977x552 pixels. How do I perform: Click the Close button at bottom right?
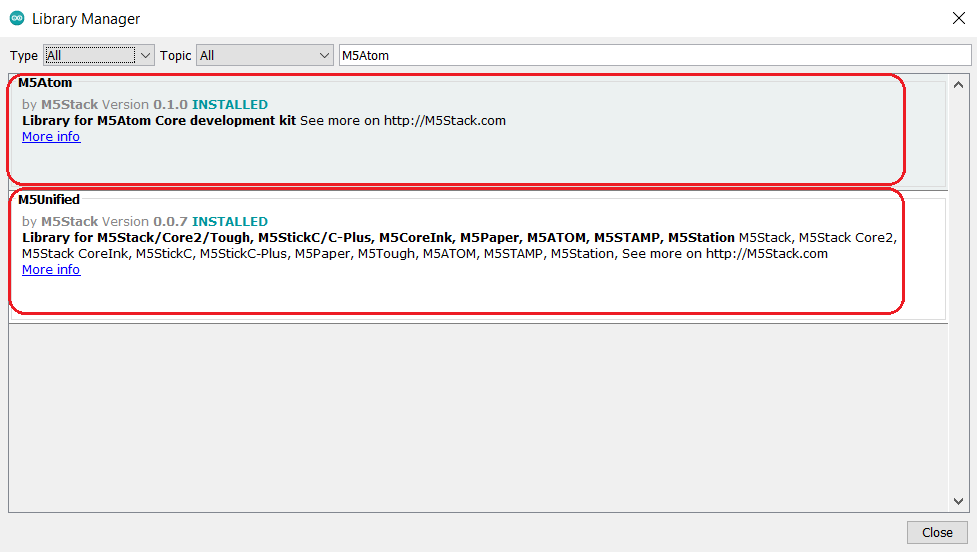(936, 532)
